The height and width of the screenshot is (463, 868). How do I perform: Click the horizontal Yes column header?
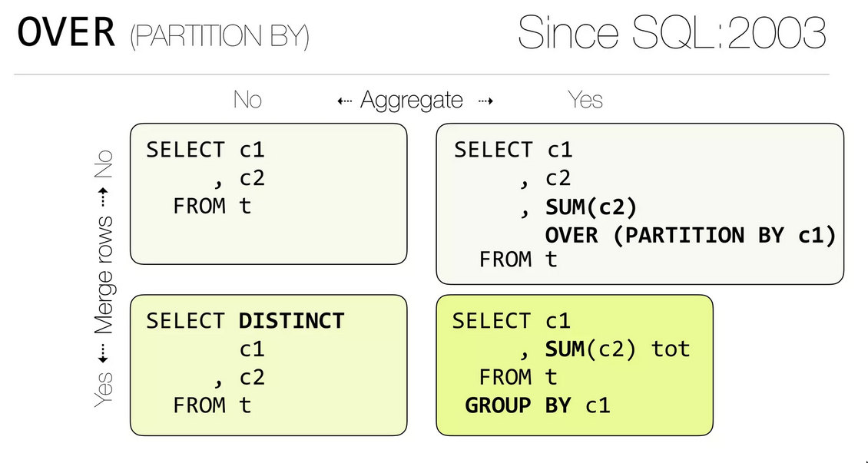585,101
